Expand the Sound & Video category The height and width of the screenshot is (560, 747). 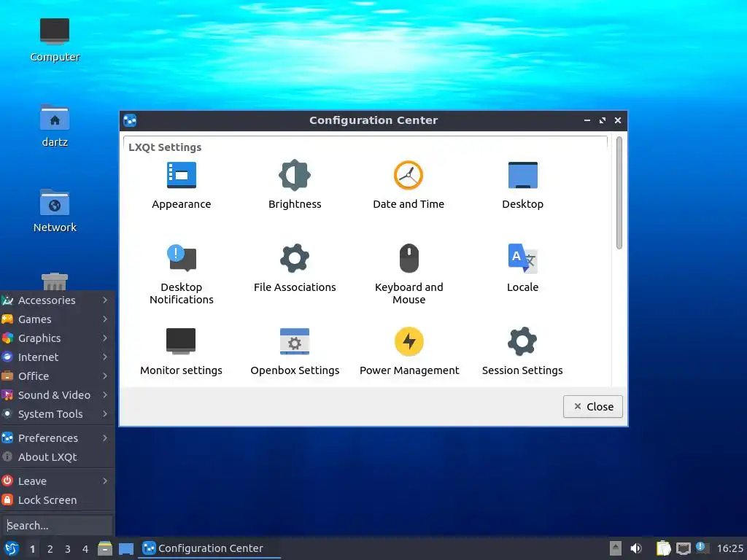pyautogui.click(x=57, y=395)
